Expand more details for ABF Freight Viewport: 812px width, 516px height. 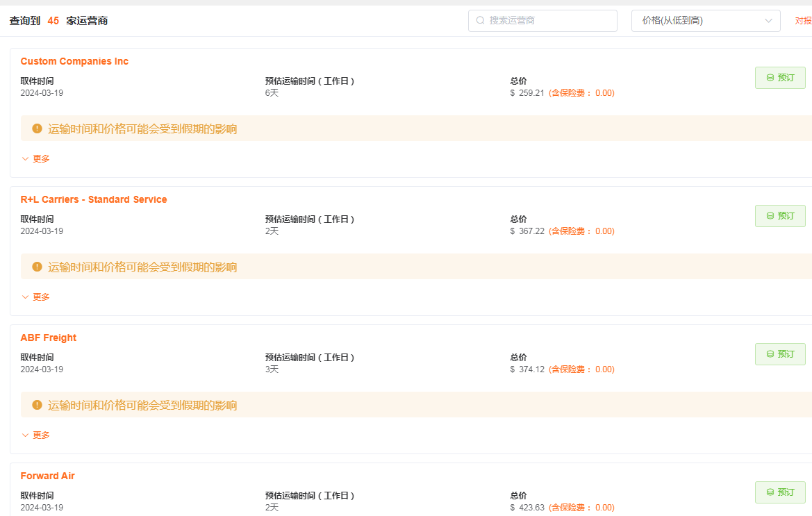[x=35, y=435]
